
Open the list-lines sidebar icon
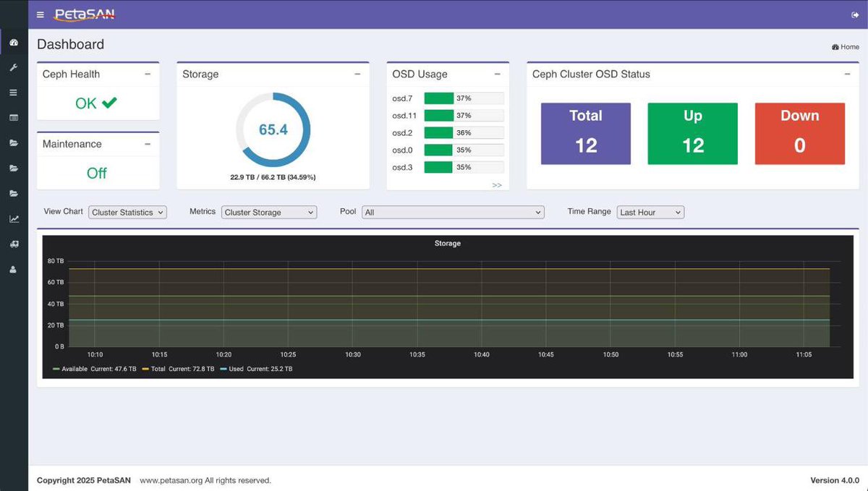coord(14,93)
